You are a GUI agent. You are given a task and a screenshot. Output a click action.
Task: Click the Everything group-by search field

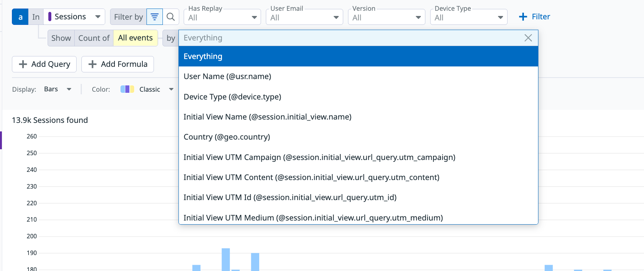click(350, 38)
